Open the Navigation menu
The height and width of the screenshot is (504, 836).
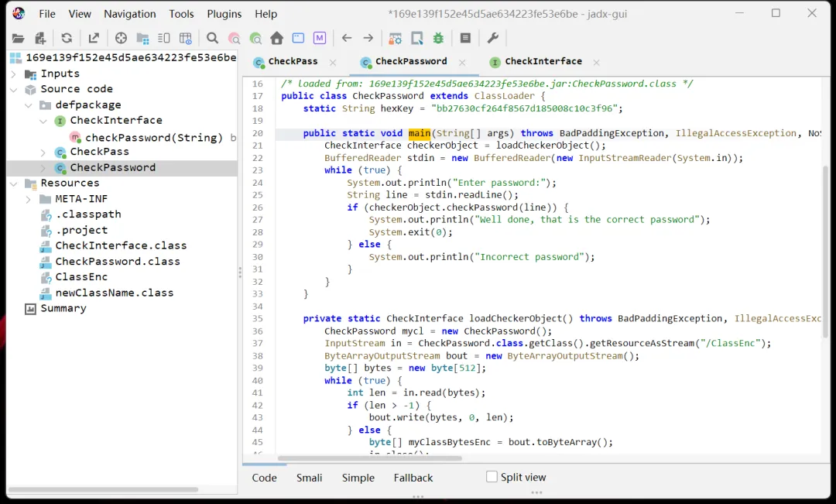(129, 14)
